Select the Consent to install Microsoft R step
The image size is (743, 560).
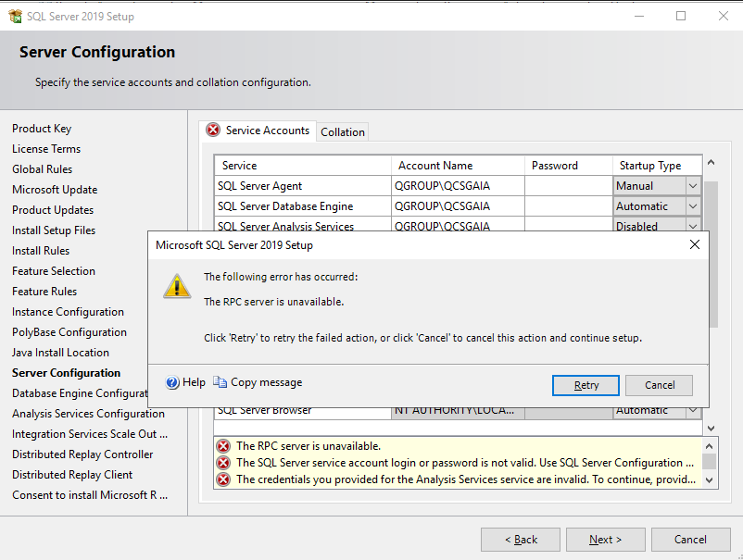click(90, 494)
